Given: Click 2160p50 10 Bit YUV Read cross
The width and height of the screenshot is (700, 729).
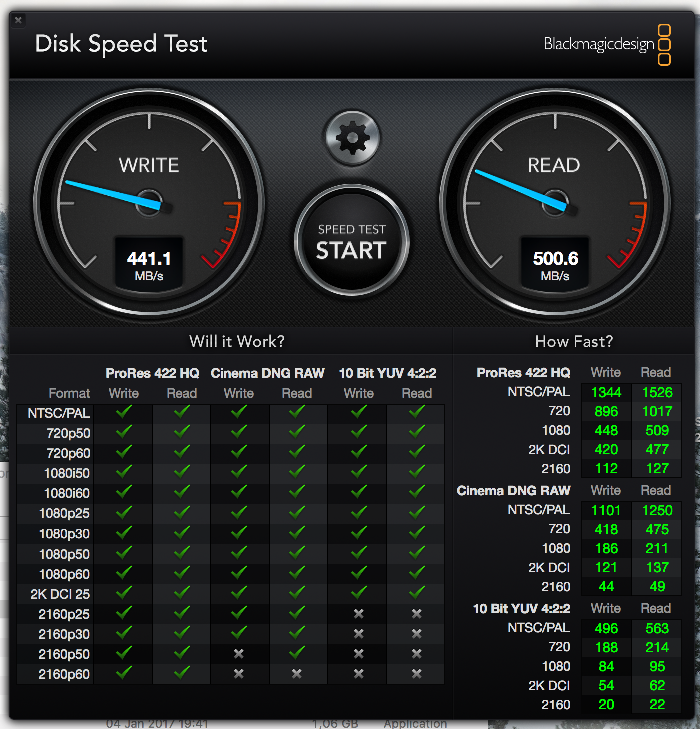Looking at the screenshot, I should (417, 654).
